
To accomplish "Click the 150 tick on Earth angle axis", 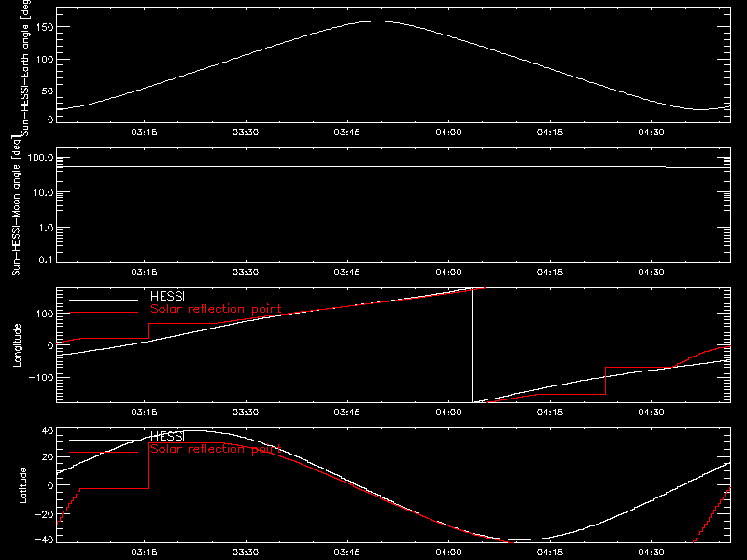I will [46, 28].
